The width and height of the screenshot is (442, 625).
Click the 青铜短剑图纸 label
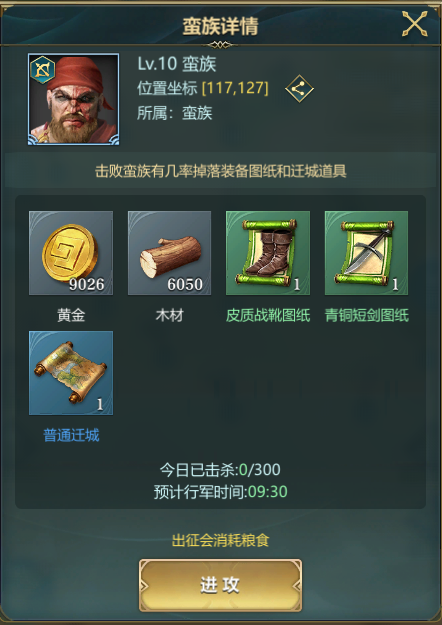click(x=367, y=316)
